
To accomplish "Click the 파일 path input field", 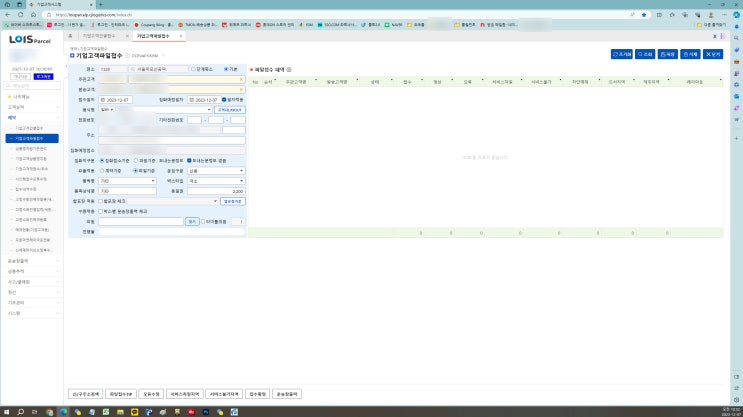I will click(x=141, y=222).
